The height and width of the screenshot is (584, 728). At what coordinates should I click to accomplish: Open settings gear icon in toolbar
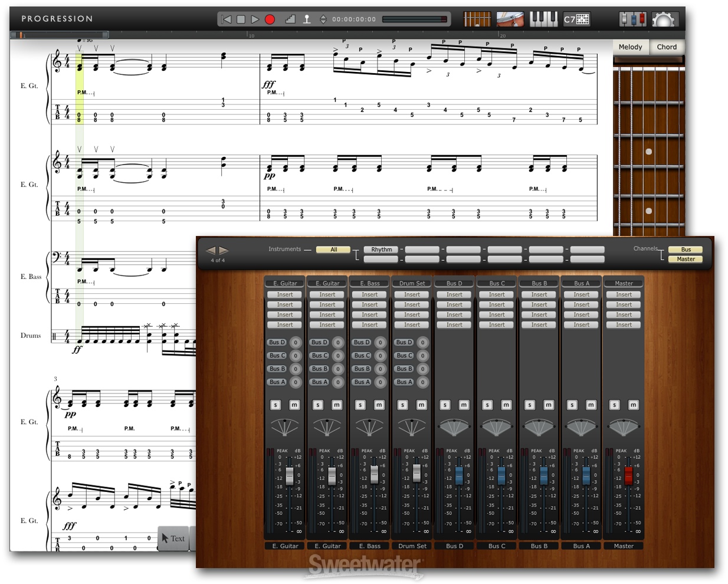(664, 20)
